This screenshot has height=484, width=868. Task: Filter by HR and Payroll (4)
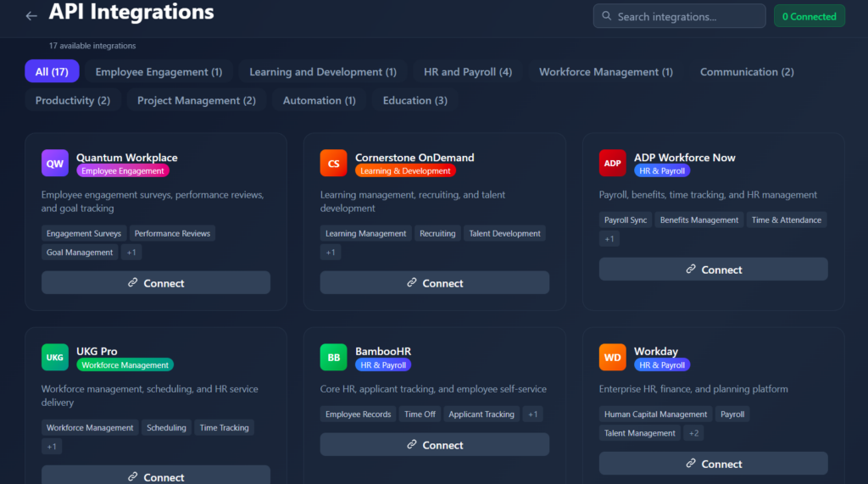click(x=468, y=71)
